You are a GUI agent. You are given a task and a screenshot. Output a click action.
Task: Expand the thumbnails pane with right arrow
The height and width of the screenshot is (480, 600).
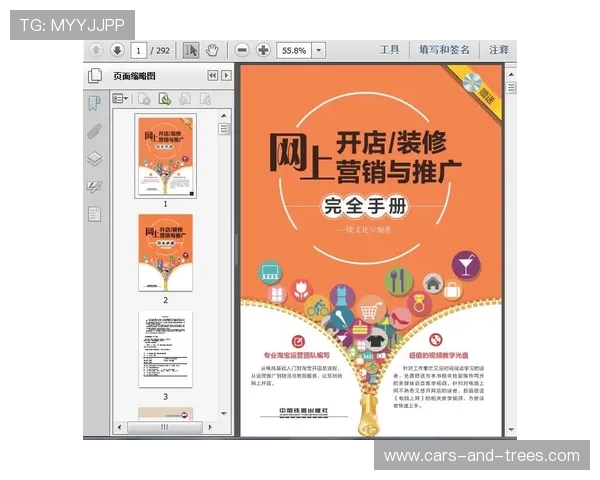click(x=227, y=75)
